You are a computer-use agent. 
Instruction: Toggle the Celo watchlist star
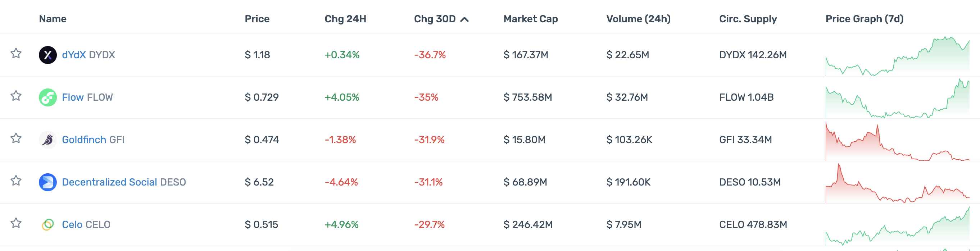tap(16, 223)
